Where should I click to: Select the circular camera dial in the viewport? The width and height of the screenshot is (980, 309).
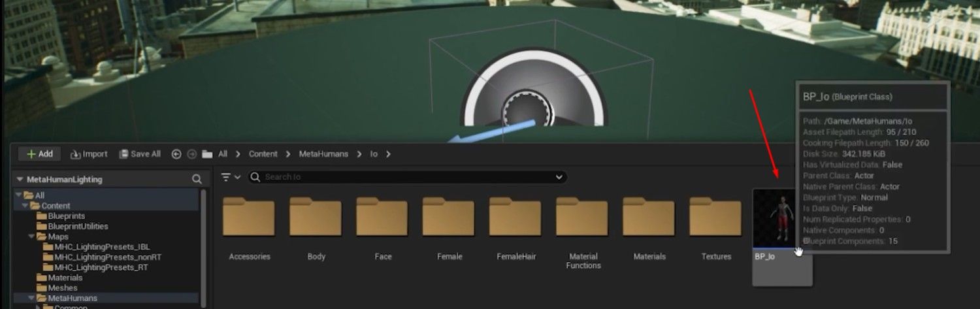(534, 87)
